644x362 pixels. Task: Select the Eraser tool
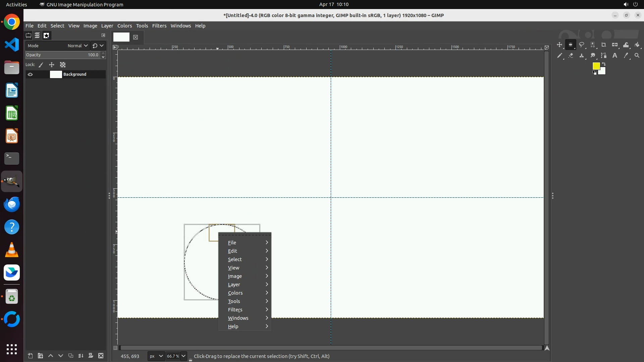[x=571, y=56]
